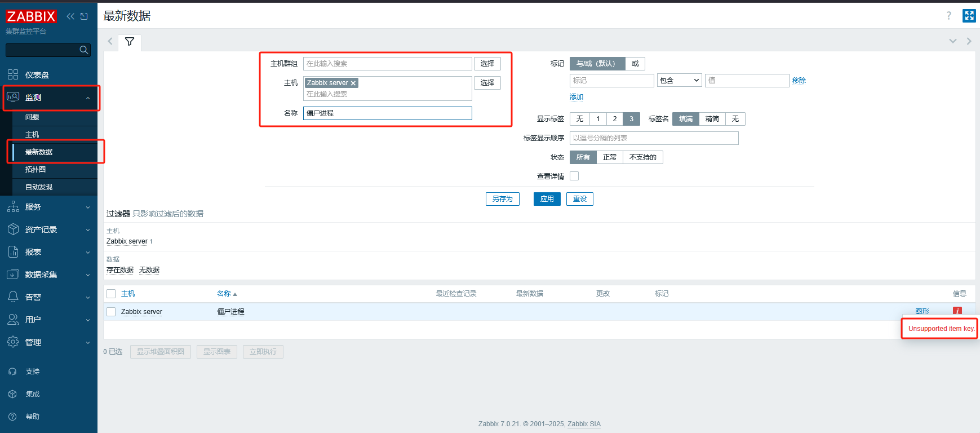980x433 pixels.
Task: Click the 用户 users icon
Action: pyautogui.click(x=13, y=320)
